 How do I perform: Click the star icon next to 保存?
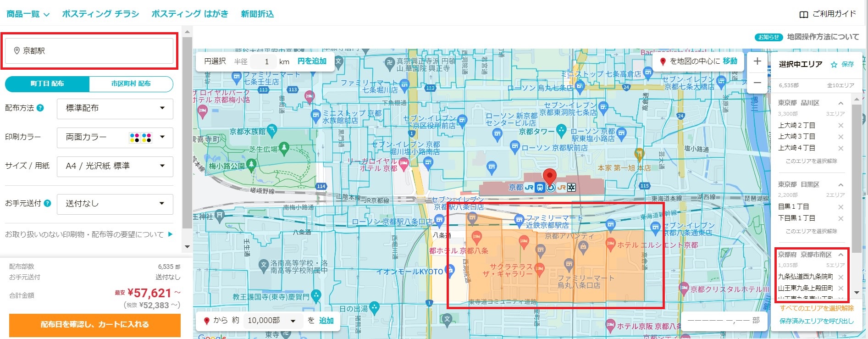coord(834,65)
